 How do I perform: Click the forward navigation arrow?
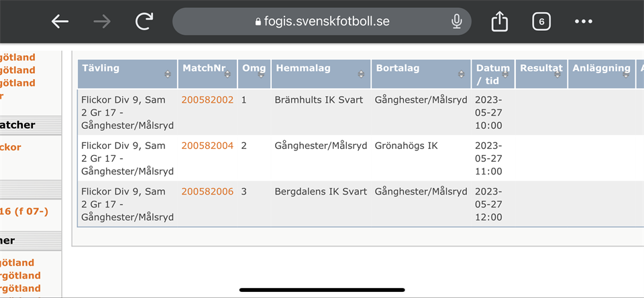tap(102, 21)
